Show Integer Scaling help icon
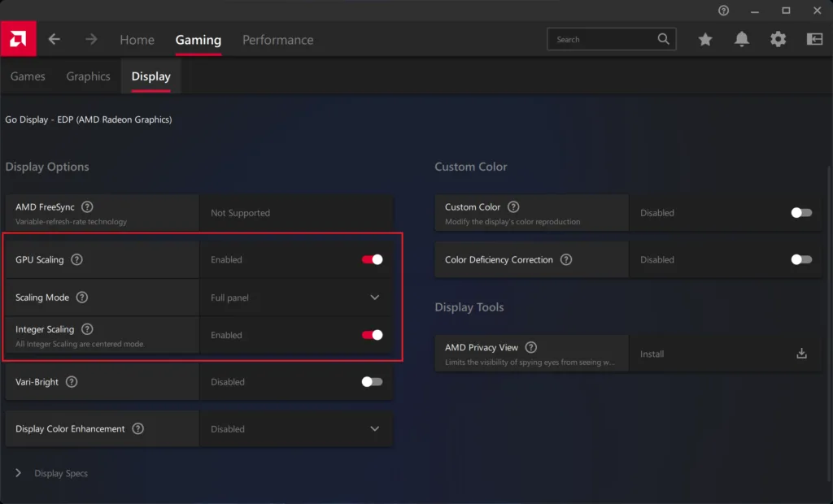Screen dimensions: 833x504 (x=87, y=329)
